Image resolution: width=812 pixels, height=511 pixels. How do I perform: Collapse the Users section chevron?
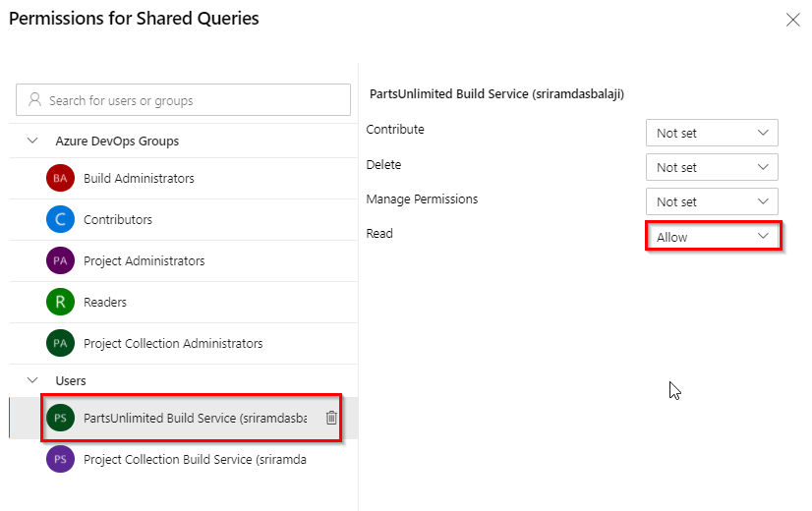click(x=32, y=380)
